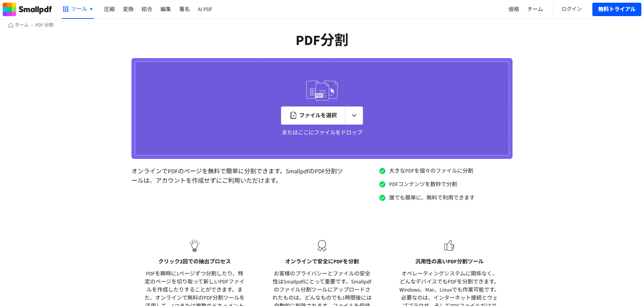Click the PDF documents illustration icon

tap(322, 90)
